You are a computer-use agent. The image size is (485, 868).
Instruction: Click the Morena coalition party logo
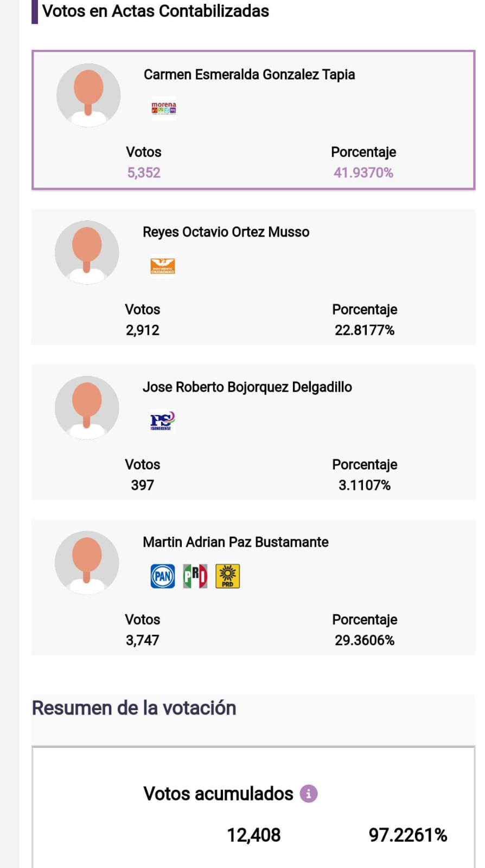163,108
